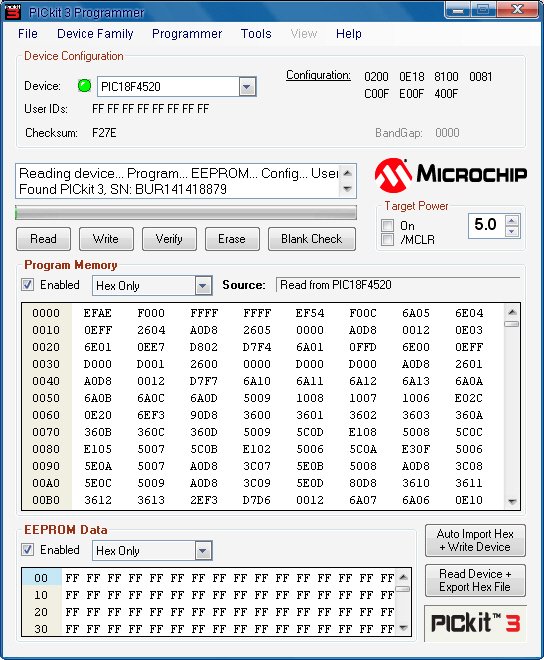Click Auto Import Hex + Write Device

click(475, 540)
